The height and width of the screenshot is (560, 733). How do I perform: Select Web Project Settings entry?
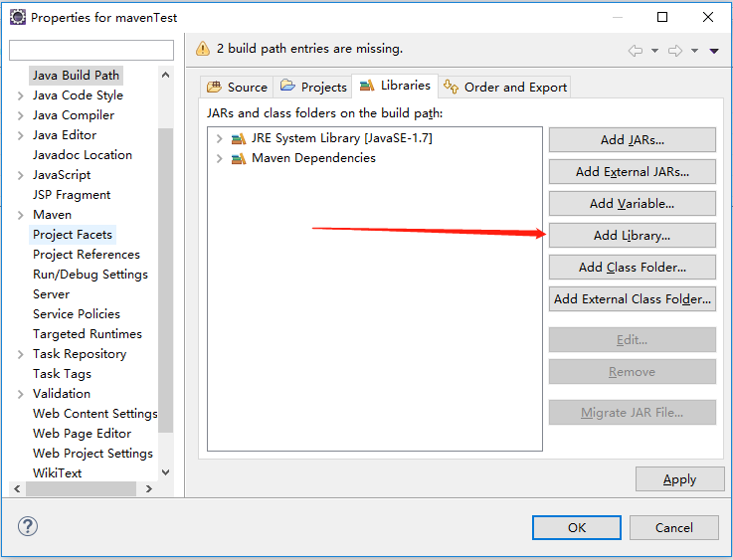(92, 454)
